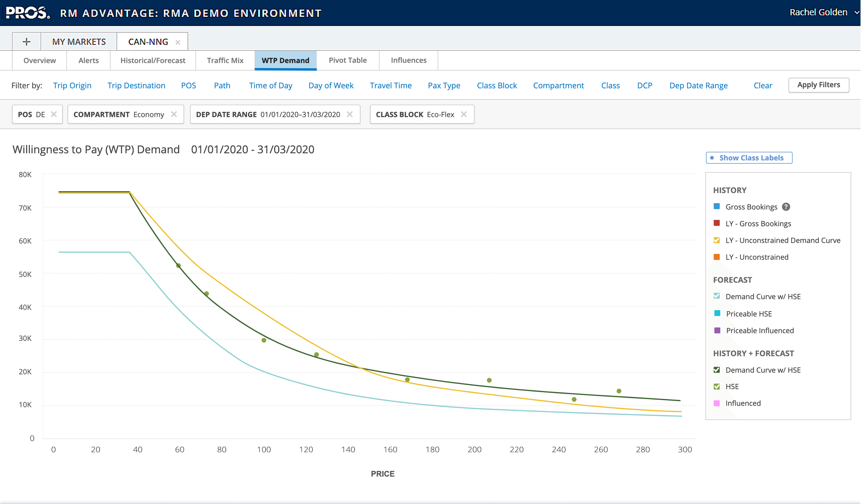Remove the Dep Date Range filter chip
861x504 pixels.
pos(350,114)
